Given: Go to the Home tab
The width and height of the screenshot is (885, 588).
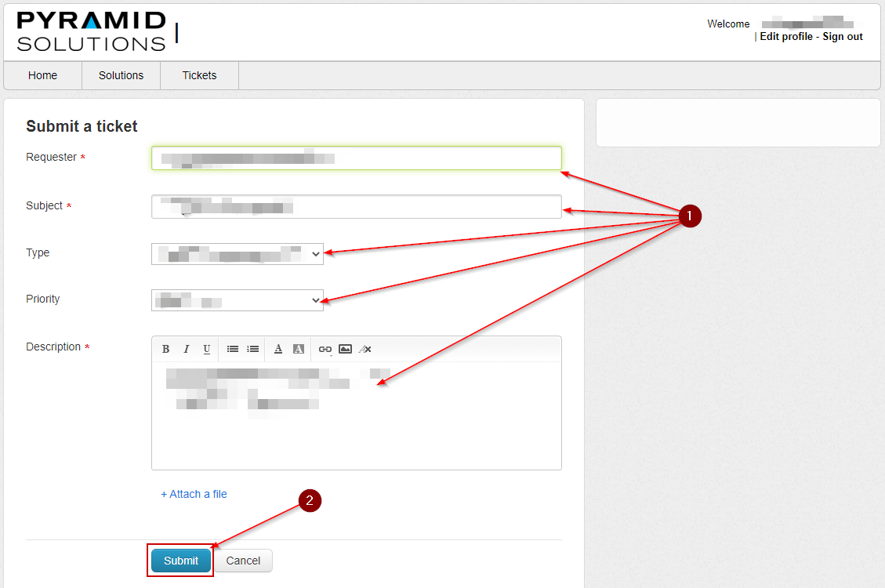Looking at the screenshot, I should 43,75.
